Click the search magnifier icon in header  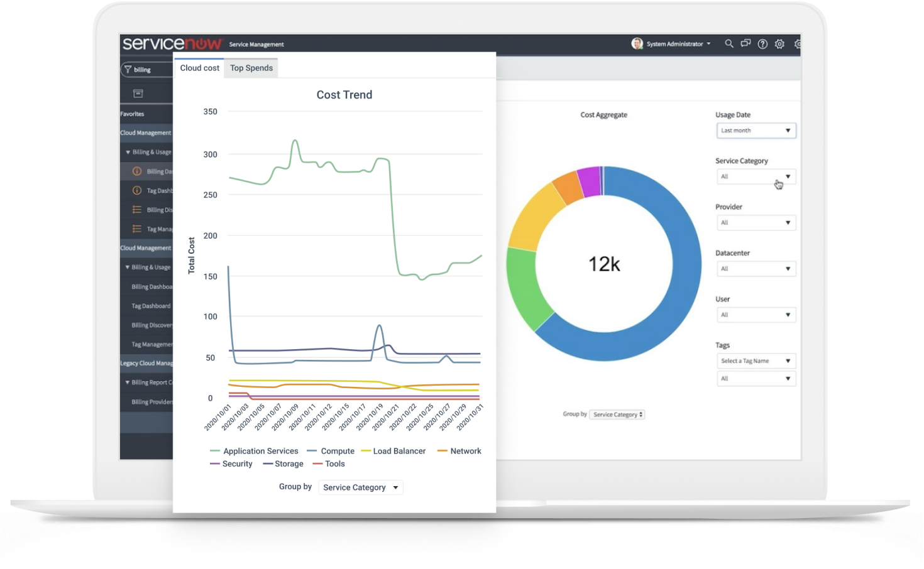(729, 44)
